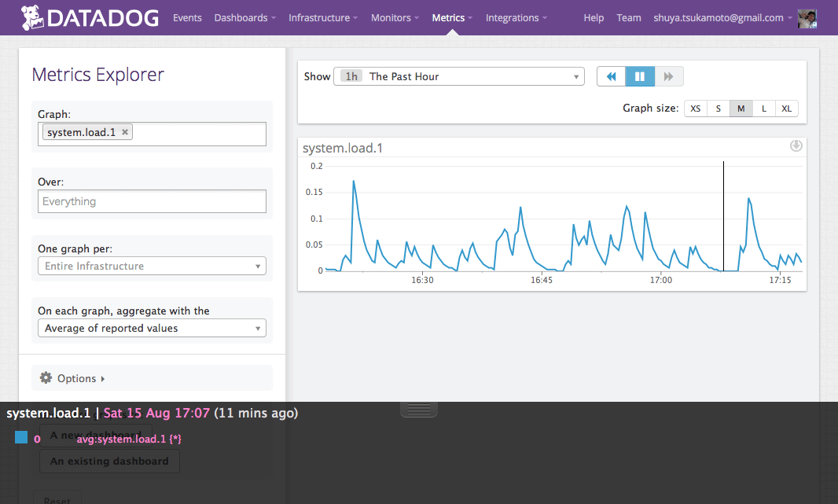
Task: Click the graph export download icon
Action: click(x=796, y=145)
